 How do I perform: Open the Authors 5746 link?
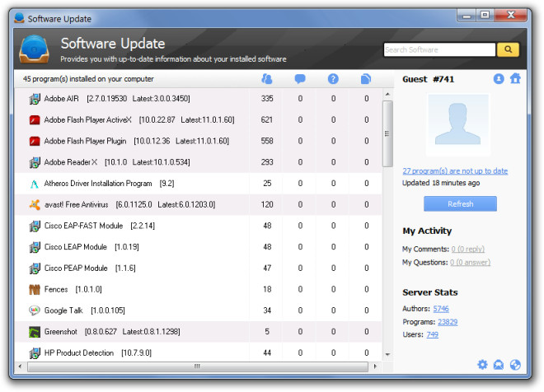coord(441,309)
